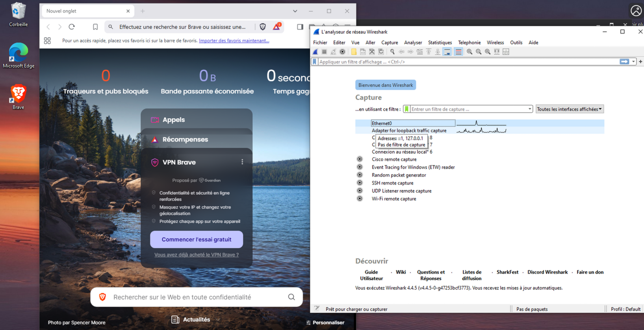Zoom out Wireshark main window text
This screenshot has width=644, height=330.
[x=479, y=52]
